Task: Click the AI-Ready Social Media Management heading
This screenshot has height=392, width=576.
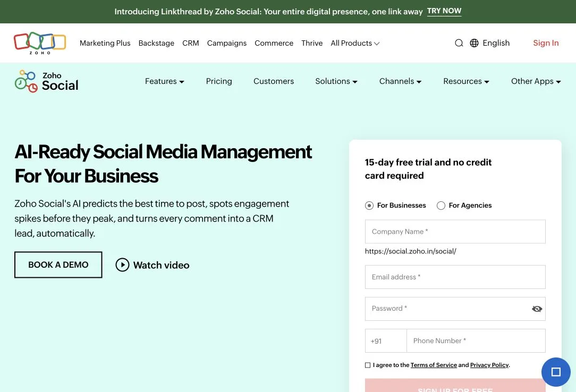Action: click(163, 164)
